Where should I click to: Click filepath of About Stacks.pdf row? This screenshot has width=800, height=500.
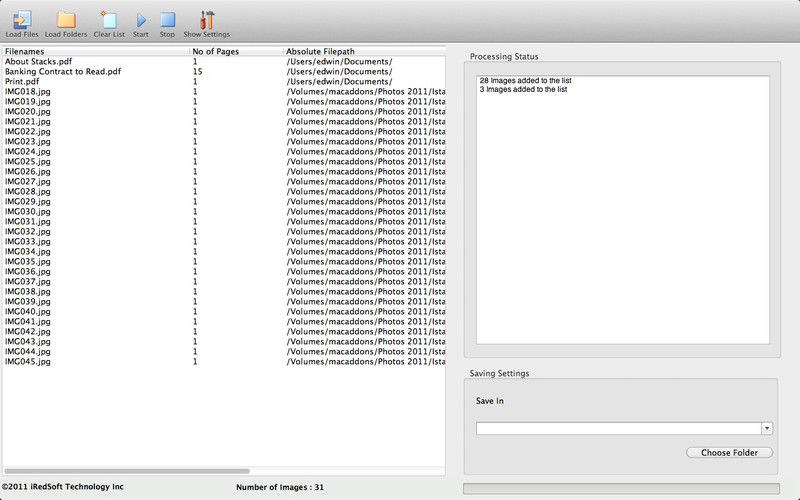pyautogui.click(x=339, y=61)
